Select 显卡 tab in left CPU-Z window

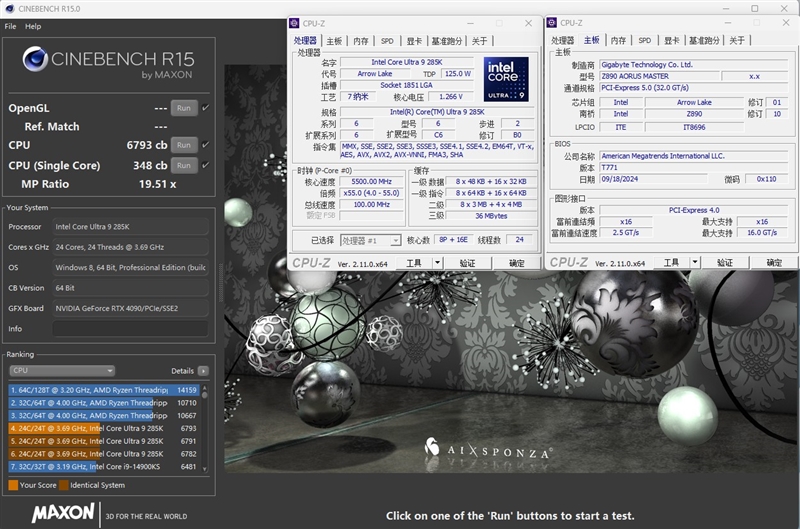(x=414, y=41)
